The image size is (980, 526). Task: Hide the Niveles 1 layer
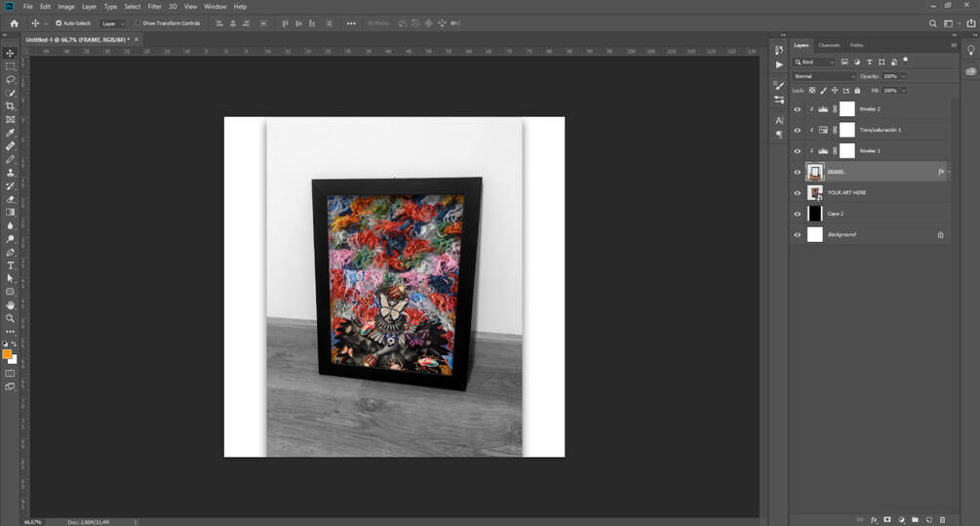(797, 150)
